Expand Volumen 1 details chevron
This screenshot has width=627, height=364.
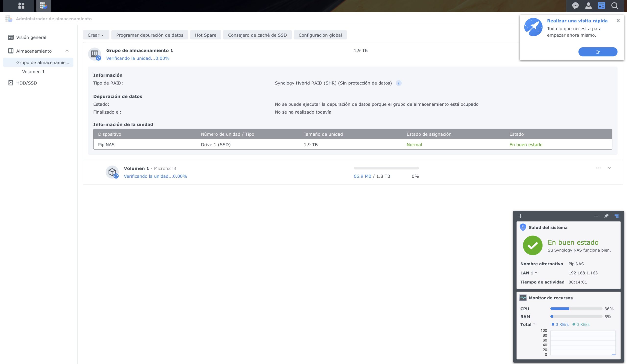click(x=609, y=168)
